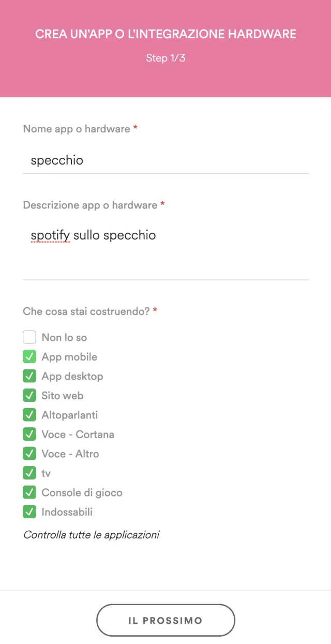Image resolution: width=331 pixels, height=644 pixels.
Task: Disable the "tv" checkbox
Action: click(29, 473)
